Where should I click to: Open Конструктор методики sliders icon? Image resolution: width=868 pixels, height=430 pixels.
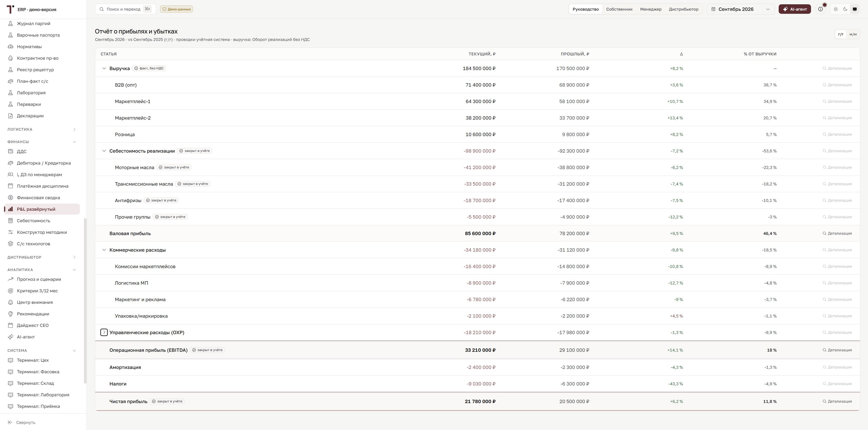10,232
